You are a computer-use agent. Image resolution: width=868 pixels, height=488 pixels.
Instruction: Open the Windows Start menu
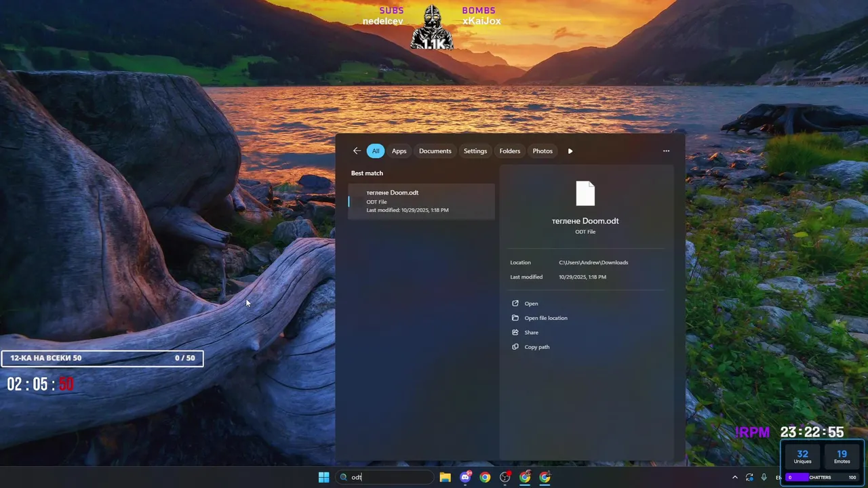[323, 477]
